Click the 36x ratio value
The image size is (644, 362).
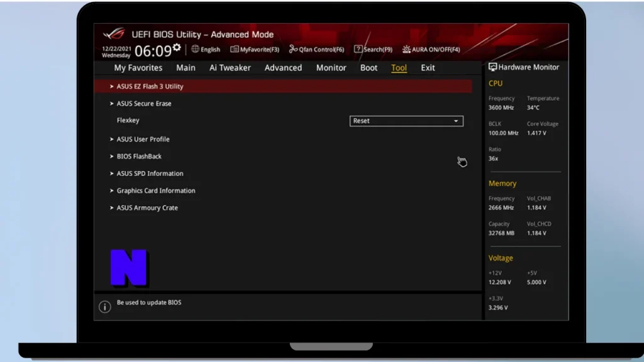pos(493,158)
